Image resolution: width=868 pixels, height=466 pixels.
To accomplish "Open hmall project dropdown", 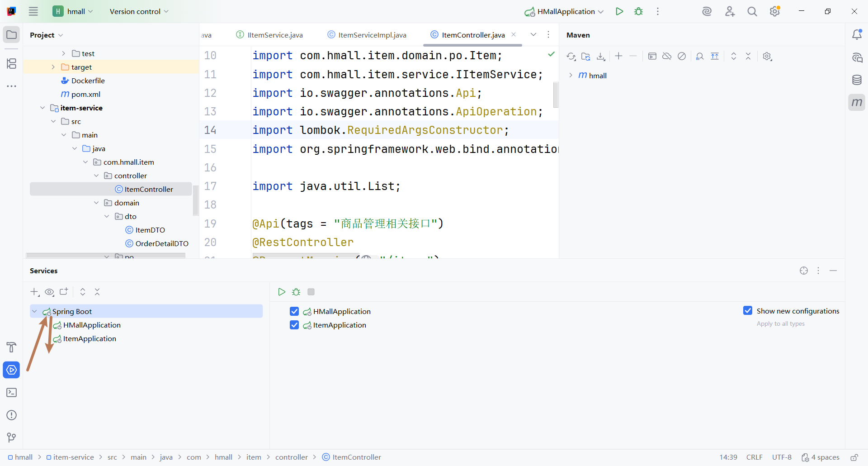I will [73, 11].
